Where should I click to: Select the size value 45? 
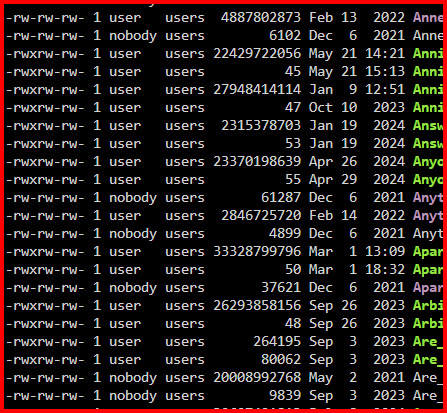click(x=293, y=71)
